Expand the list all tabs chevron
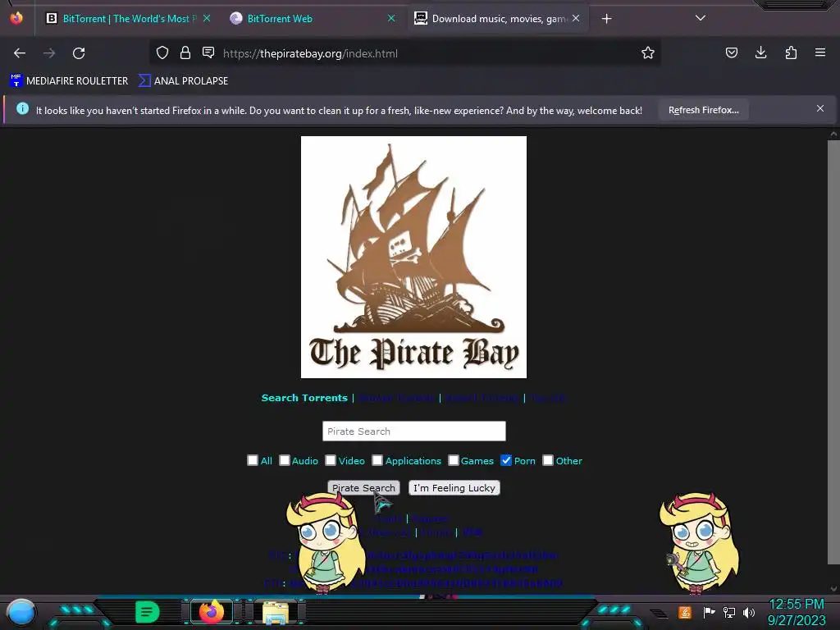Screen dimensions: 840x630 (701, 18)
